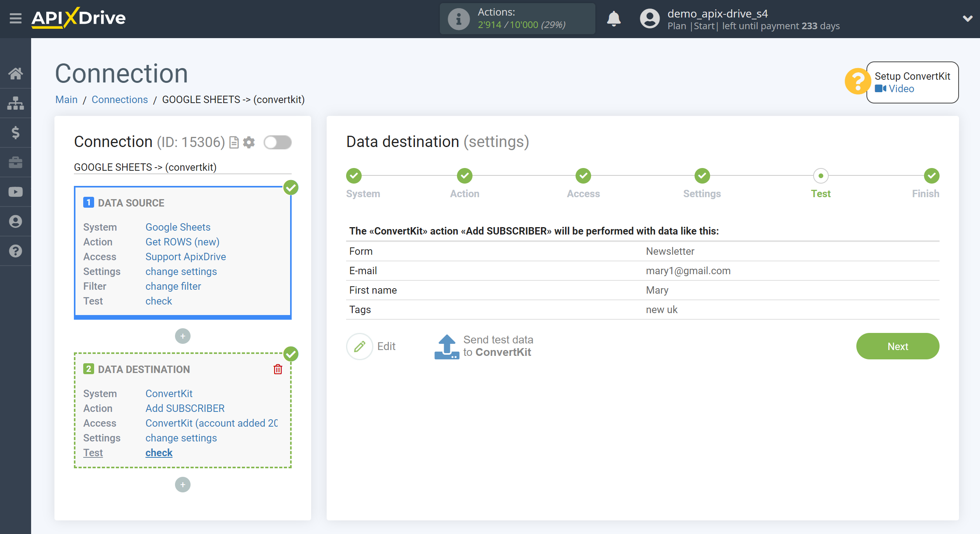Open connection document icon
The width and height of the screenshot is (980, 534).
[x=234, y=142]
